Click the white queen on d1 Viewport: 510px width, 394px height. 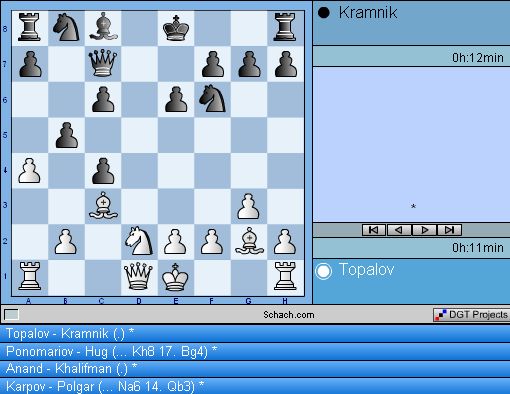[138, 276]
